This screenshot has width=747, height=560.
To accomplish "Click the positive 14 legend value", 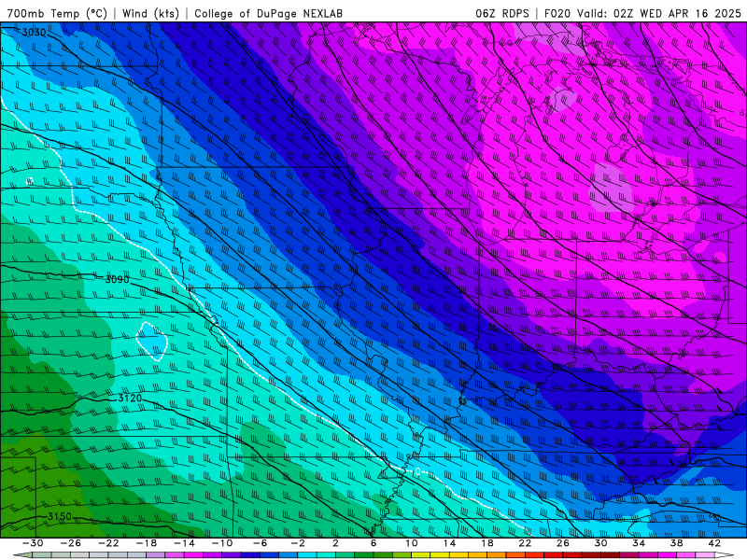I will coord(449,543).
